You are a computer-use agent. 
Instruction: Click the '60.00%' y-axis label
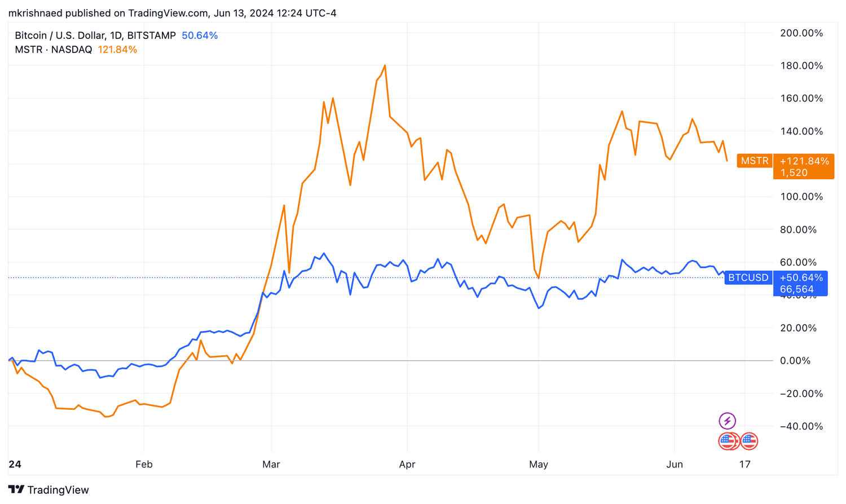(x=798, y=263)
